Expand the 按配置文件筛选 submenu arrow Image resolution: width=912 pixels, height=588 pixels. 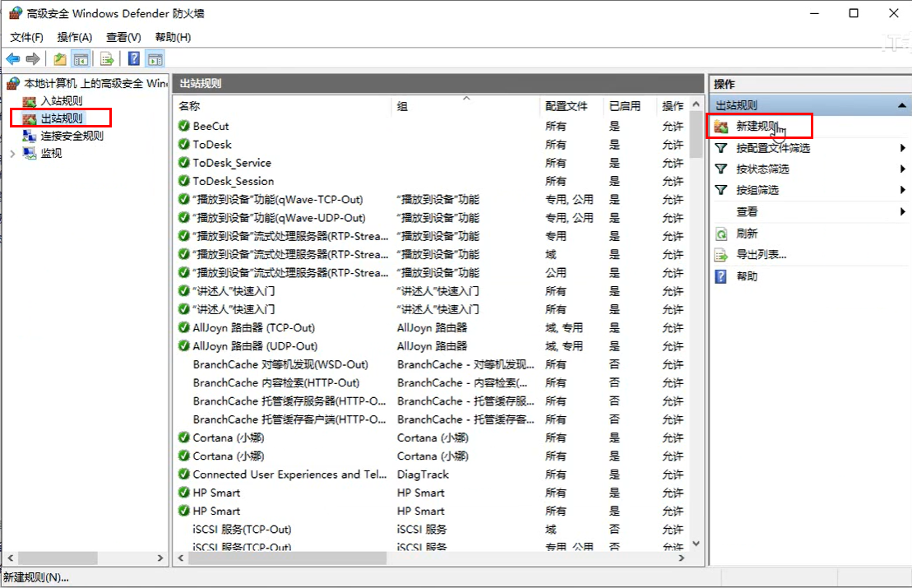pos(902,147)
